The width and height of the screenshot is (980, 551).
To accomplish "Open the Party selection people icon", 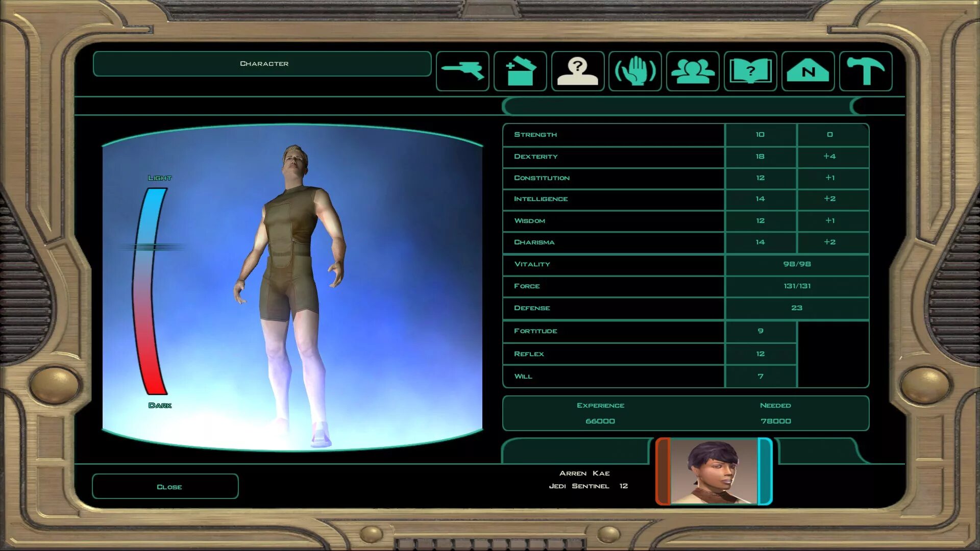I will [x=693, y=71].
